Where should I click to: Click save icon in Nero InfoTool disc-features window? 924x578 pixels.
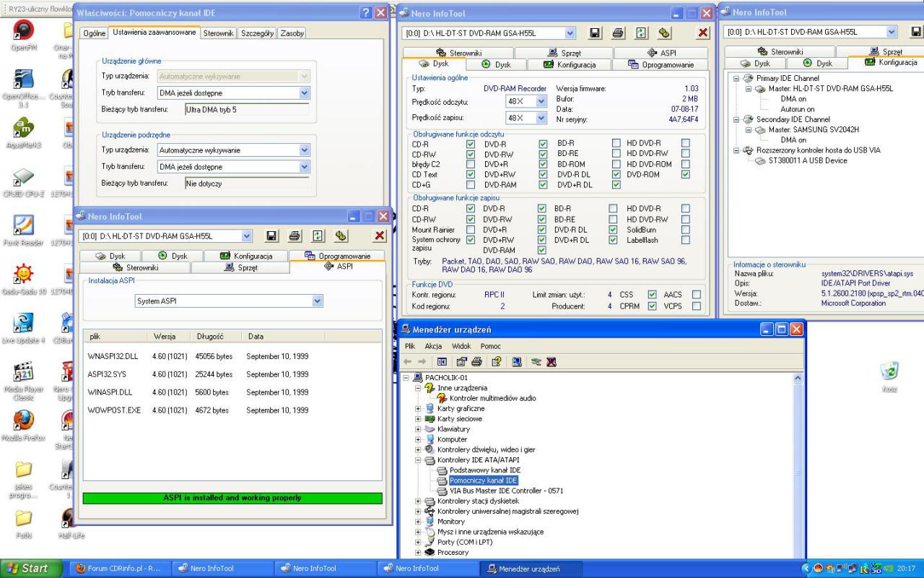(x=595, y=33)
